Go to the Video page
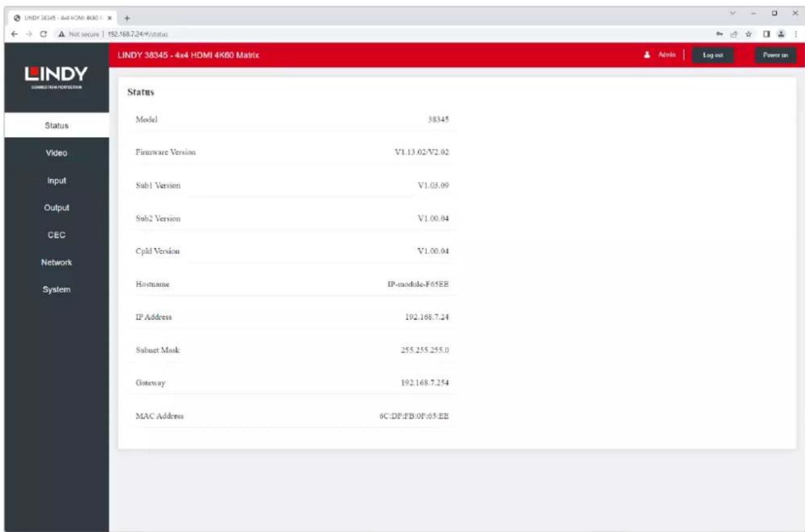The height and width of the screenshot is (532, 805). [x=57, y=153]
